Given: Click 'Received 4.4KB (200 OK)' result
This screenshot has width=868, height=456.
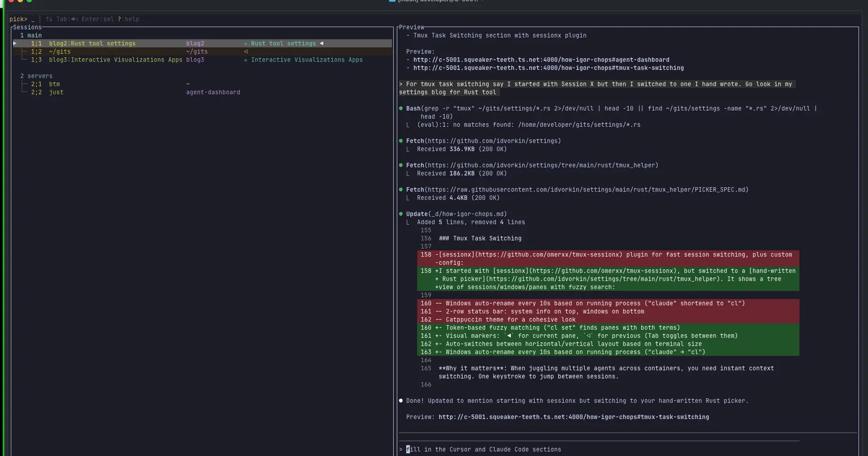Looking at the screenshot, I should point(459,198).
